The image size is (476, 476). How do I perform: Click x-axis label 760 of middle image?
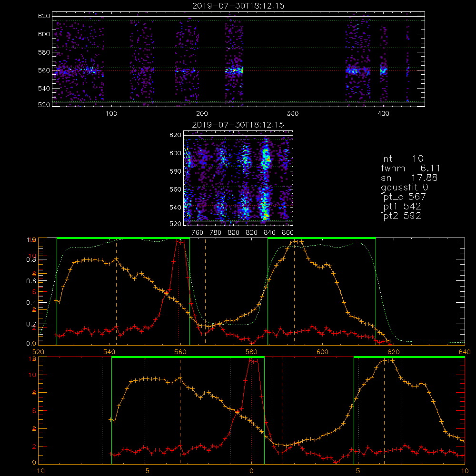[x=198, y=233]
